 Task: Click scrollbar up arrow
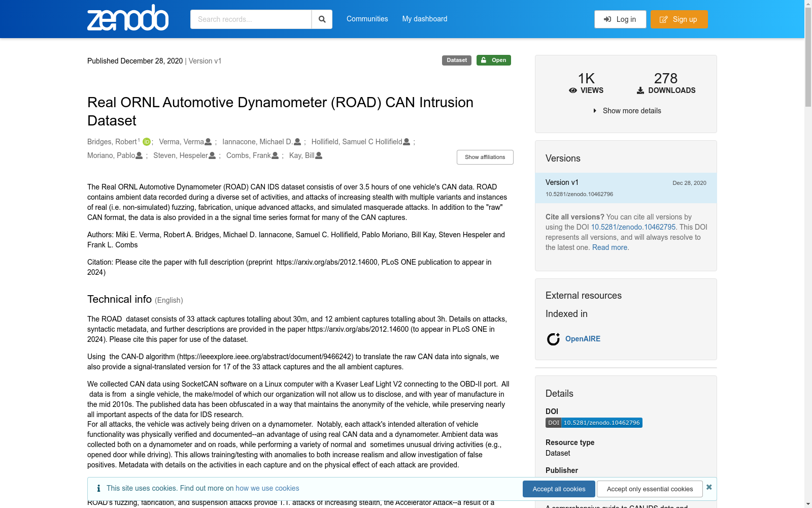(x=808, y=3)
